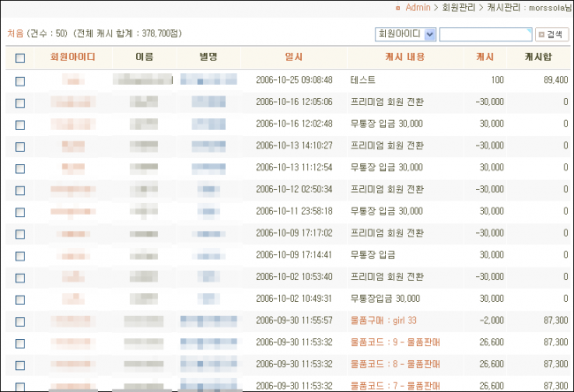Toggle the select-all checkbox in the header
Image resolution: width=574 pixels, height=392 pixels.
coord(20,58)
